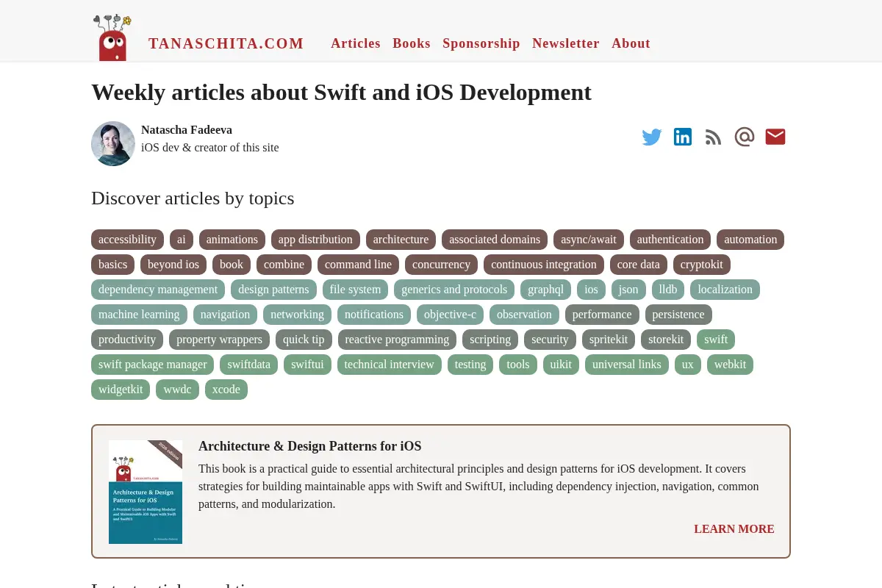Select the generics and protocols tag
The width and height of the screenshot is (882, 588).
(454, 290)
